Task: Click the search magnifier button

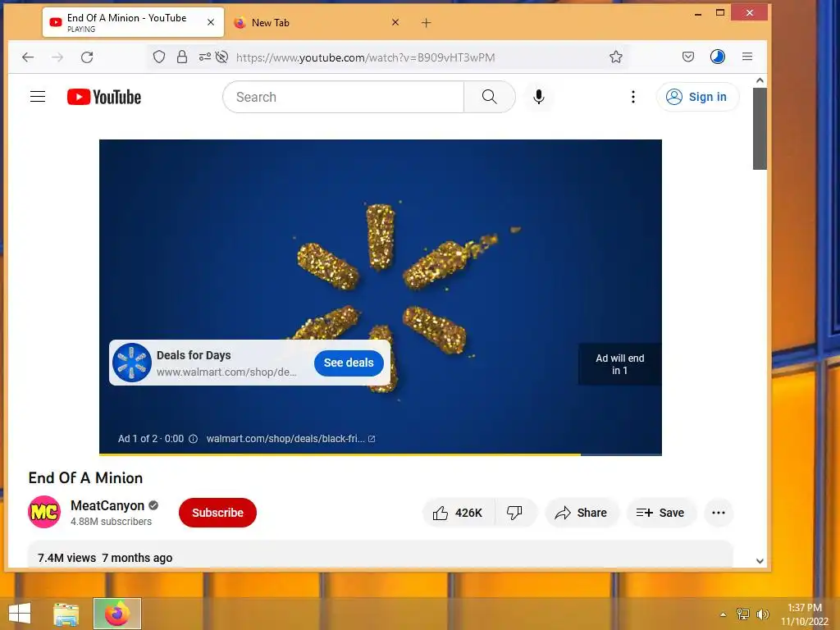Action: click(489, 97)
